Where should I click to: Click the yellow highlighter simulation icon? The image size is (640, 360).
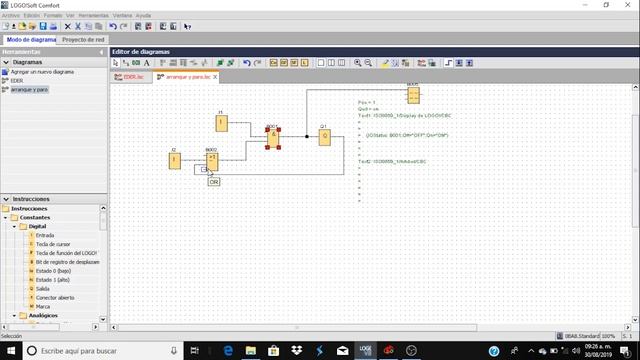click(384, 63)
